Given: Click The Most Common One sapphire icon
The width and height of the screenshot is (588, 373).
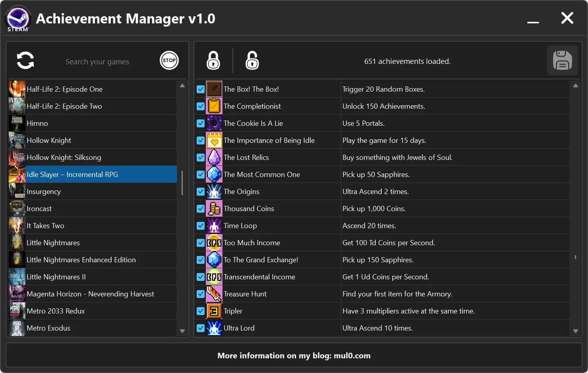Looking at the screenshot, I should coord(214,175).
